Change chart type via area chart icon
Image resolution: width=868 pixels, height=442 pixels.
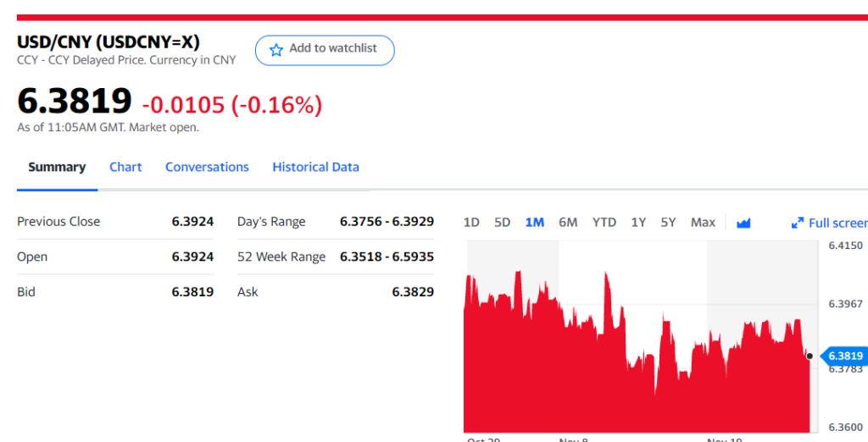point(743,223)
